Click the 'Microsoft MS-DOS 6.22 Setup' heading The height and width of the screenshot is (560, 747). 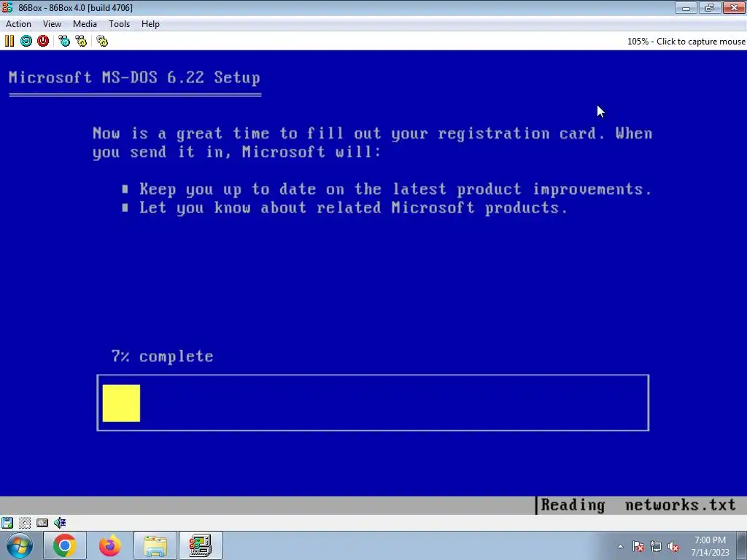[134, 77]
